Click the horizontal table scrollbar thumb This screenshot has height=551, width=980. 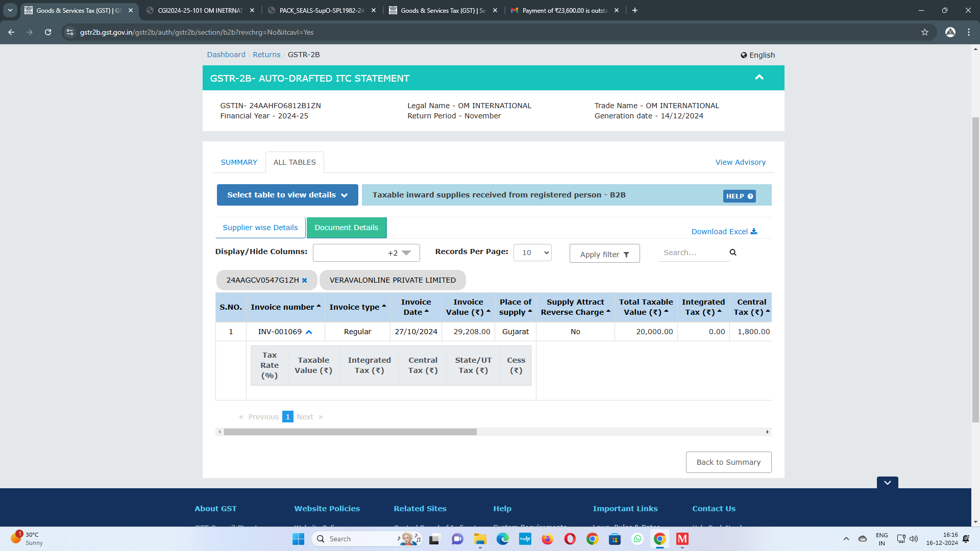point(350,432)
